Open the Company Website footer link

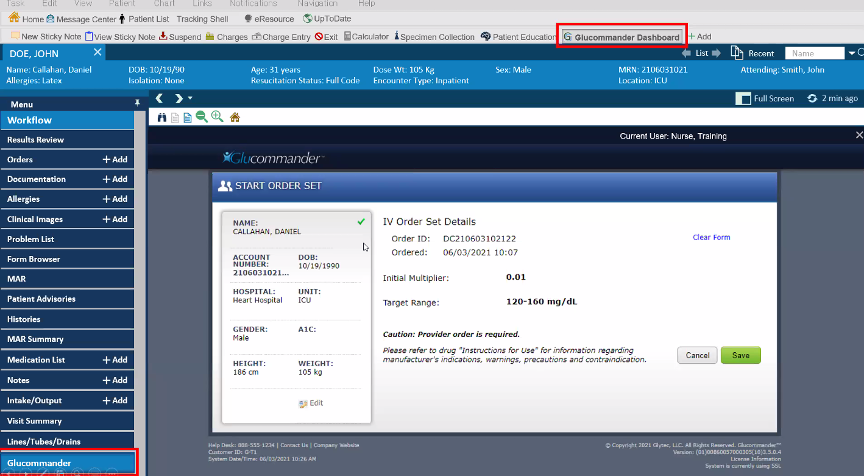336,445
